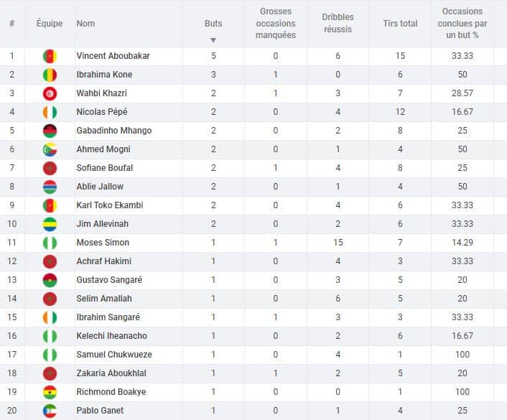
Task: Click the sort arrow under Buts header
Action: 213,39
